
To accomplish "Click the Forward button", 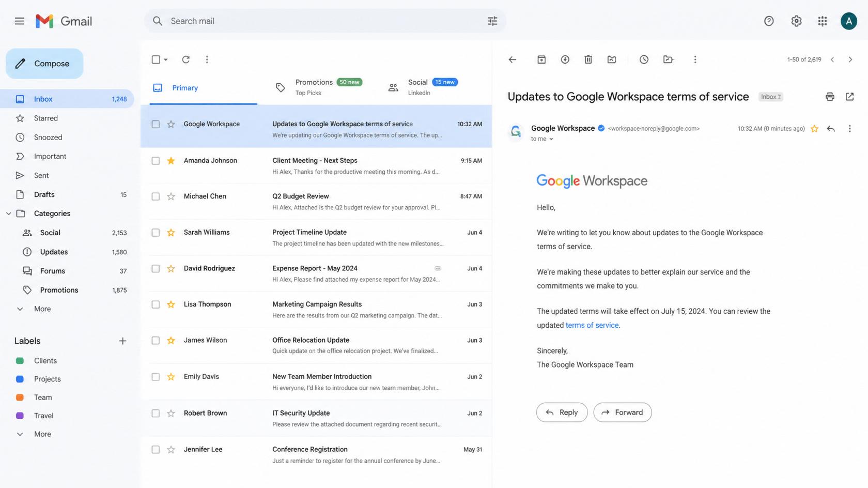I will click(623, 413).
